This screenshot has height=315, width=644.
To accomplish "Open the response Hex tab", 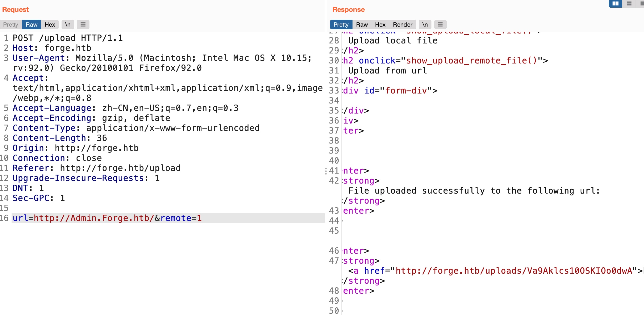I will pos(380,24).
